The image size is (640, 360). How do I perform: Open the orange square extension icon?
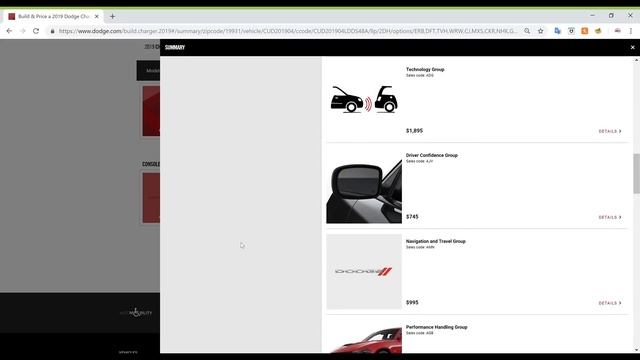584,31
